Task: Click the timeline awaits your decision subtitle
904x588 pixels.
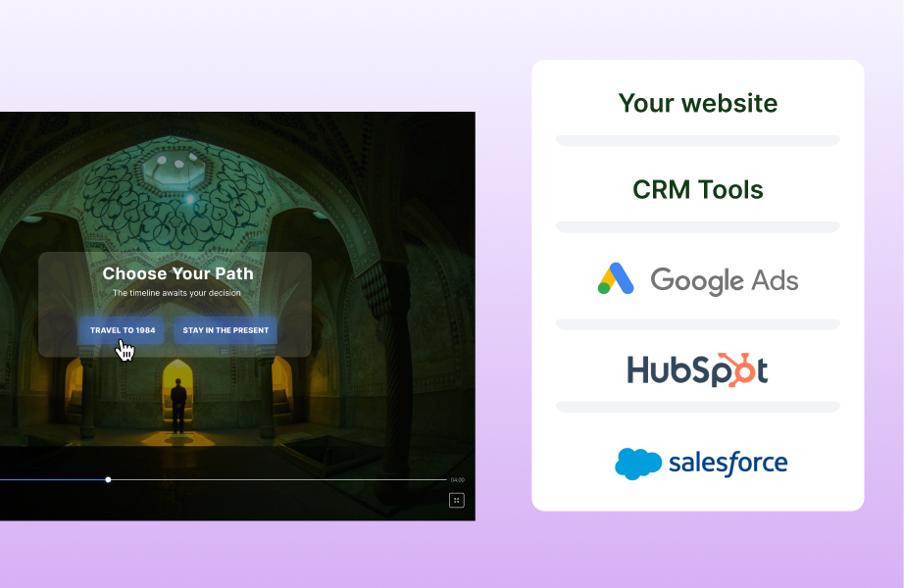Action: (x=176, y=293)
